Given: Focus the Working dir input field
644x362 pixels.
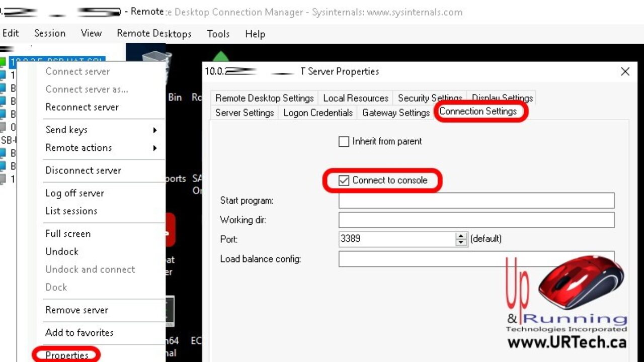Looking at the screenshot, I should [476, 220].
